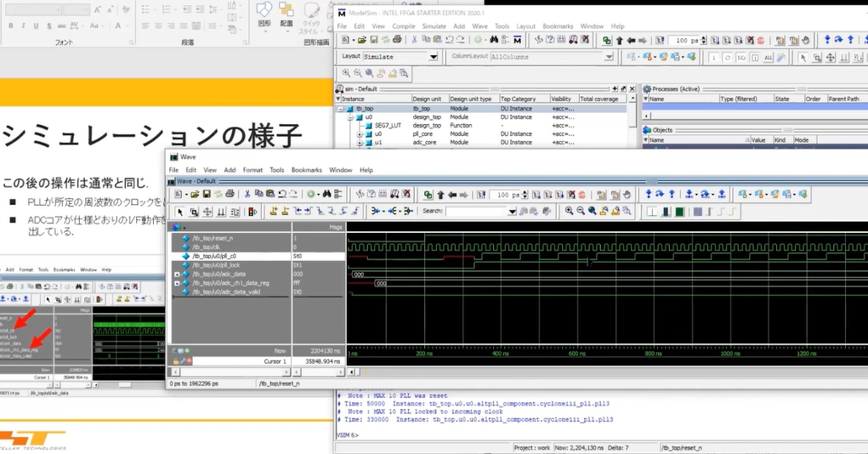Viewport: 868px width, 454px height.
Task: Select the arrow pointer mode in Wave toolbar
Action: pyautogui.click(x=180, y=211)
